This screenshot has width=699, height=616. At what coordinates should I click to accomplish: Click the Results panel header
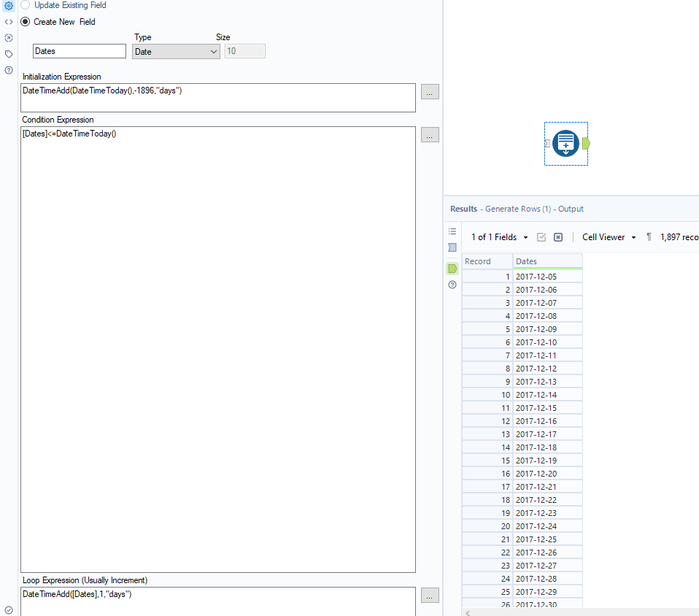coord(464,208)
